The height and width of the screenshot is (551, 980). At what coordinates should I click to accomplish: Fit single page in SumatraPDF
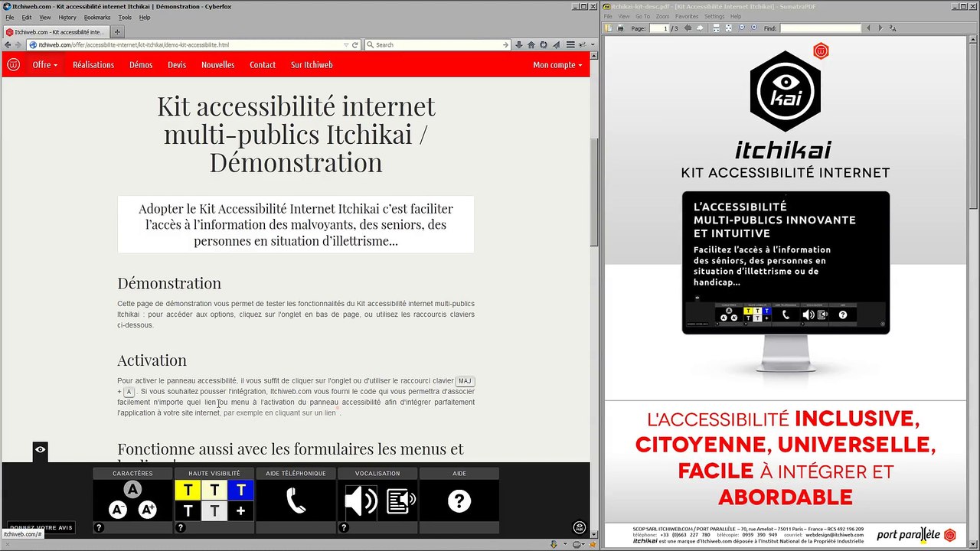click(729, 28)
